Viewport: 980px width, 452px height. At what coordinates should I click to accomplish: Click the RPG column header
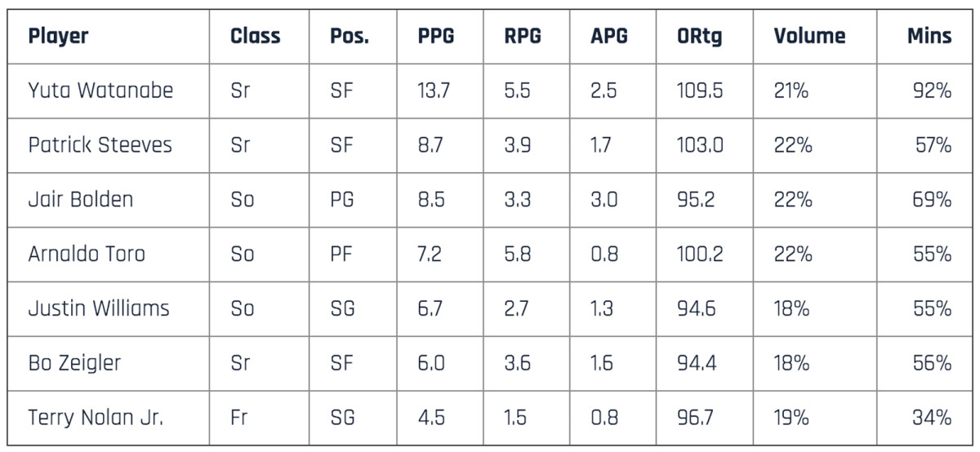523,36
